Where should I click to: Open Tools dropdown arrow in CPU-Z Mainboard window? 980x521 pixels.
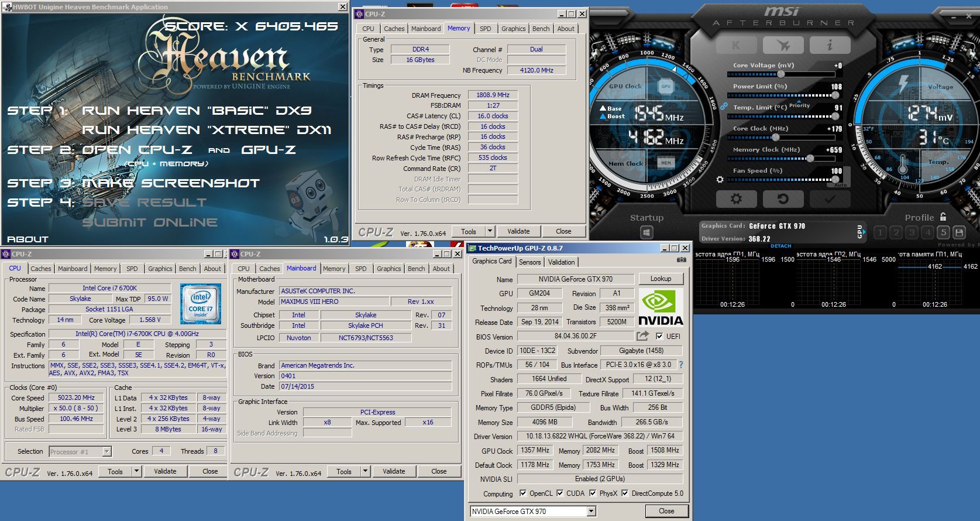click(365, 471)
